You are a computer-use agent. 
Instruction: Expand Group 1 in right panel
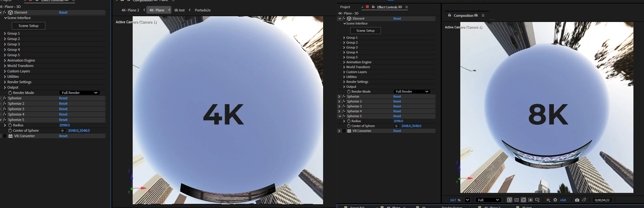pos(344,37)
